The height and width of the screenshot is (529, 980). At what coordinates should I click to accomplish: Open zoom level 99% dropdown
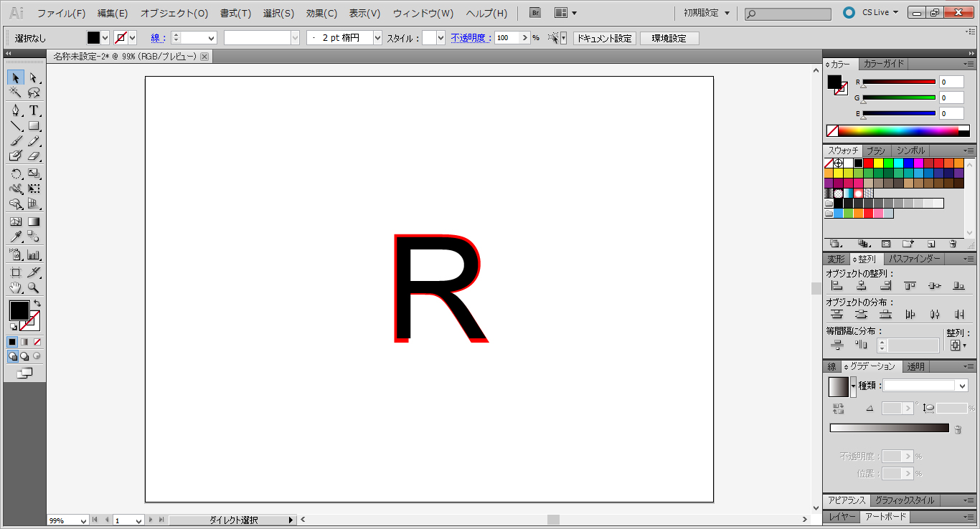point(84,520)
